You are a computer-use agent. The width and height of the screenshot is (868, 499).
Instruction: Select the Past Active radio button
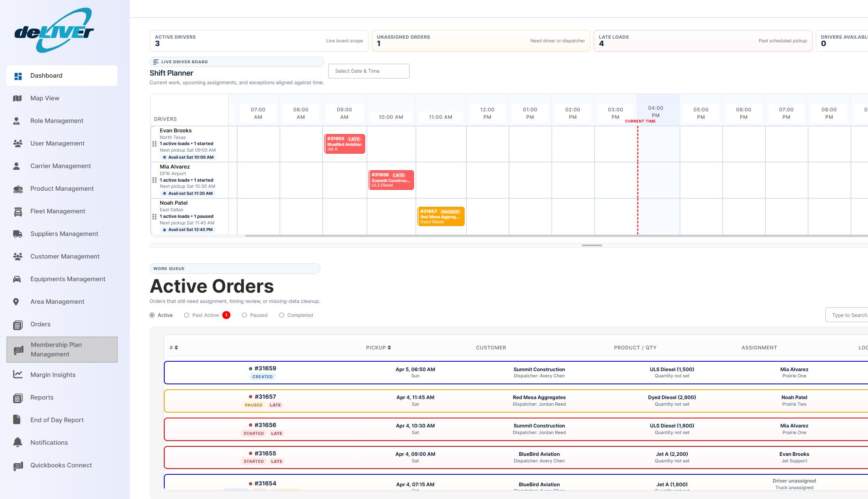pos(188,315)
